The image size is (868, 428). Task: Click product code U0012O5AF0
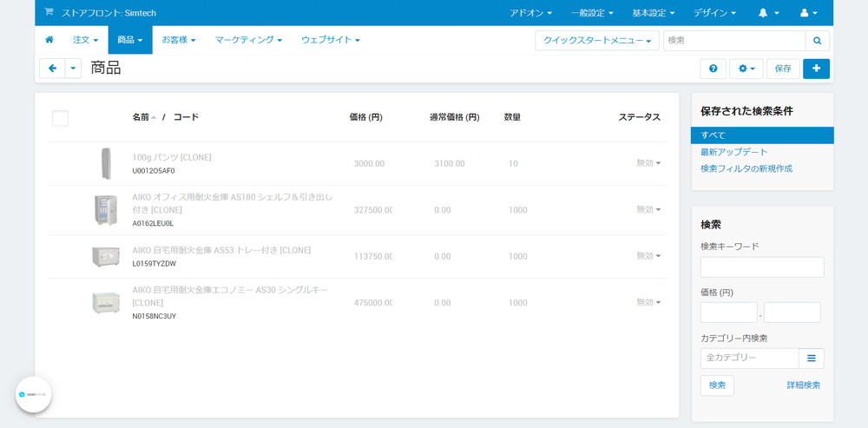coord(154,171)
